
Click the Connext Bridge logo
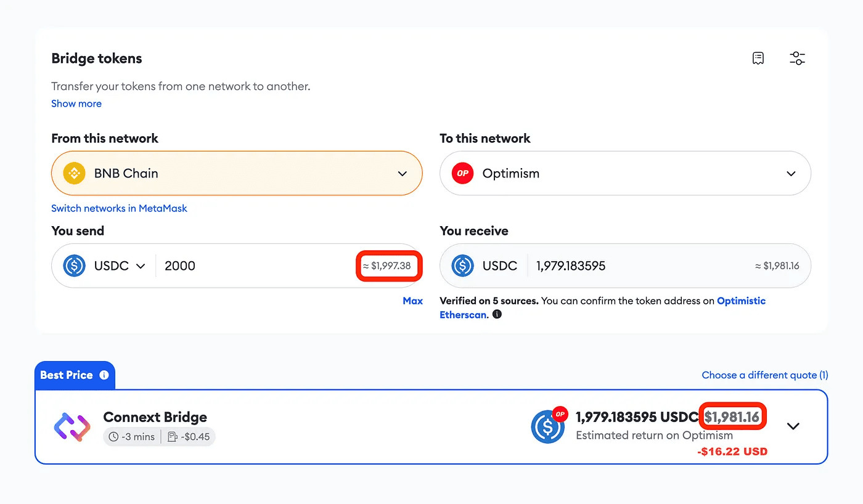[72, 426]
